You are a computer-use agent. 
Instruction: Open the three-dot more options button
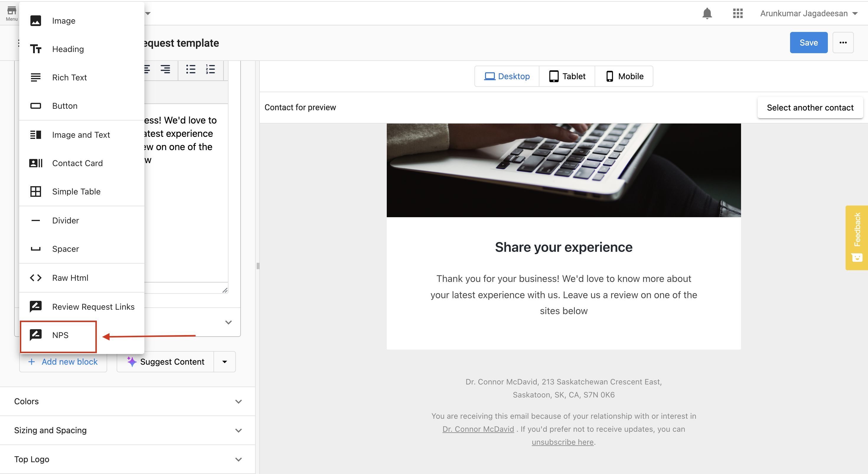click(843, 43)
